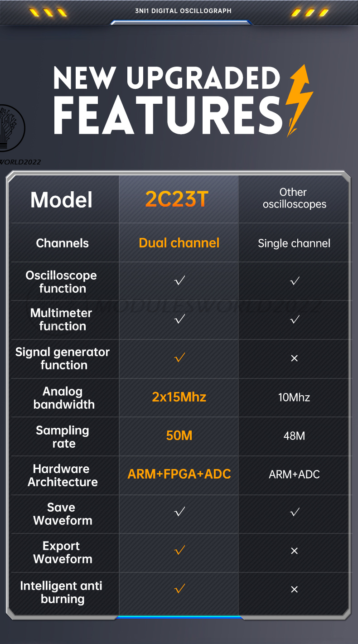Click the Model header cell

(x=61, y=200)
